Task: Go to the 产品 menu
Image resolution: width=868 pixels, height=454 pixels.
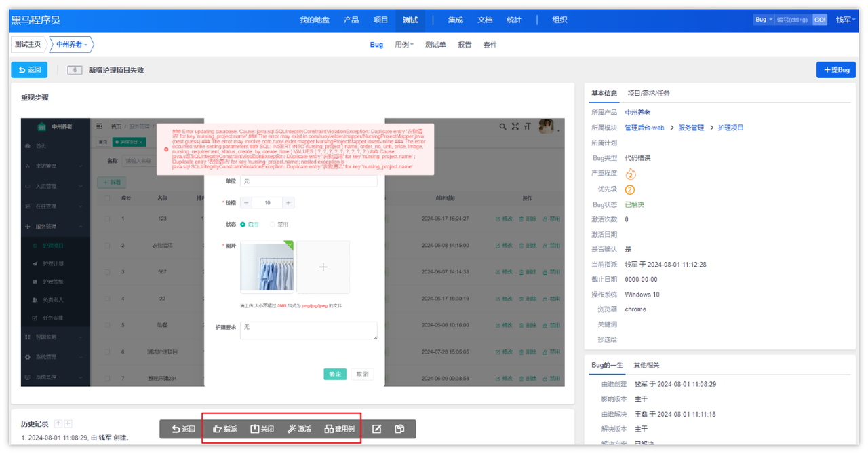Action: 351,20
